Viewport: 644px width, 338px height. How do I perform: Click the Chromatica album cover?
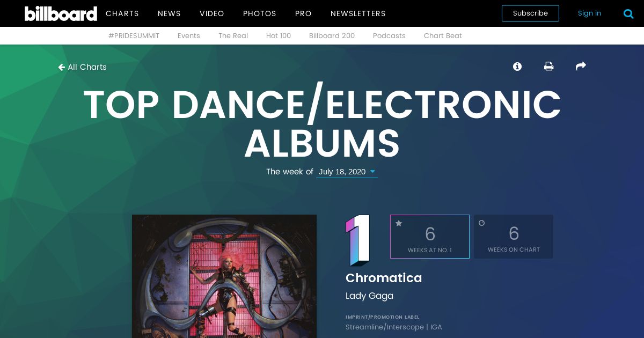click(x=224, y=276)
